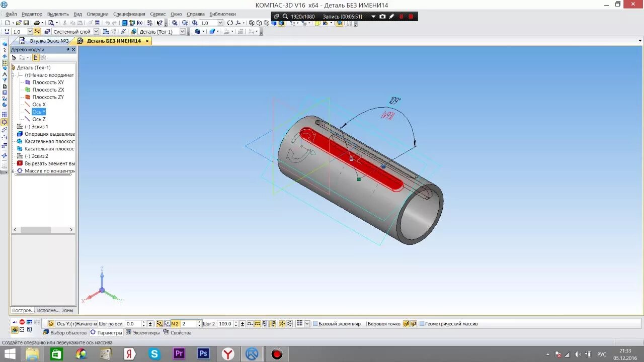The width and height of the screenshot is (644, 362).
Task: Pause recording in the recorder bar
Action: 401,17
